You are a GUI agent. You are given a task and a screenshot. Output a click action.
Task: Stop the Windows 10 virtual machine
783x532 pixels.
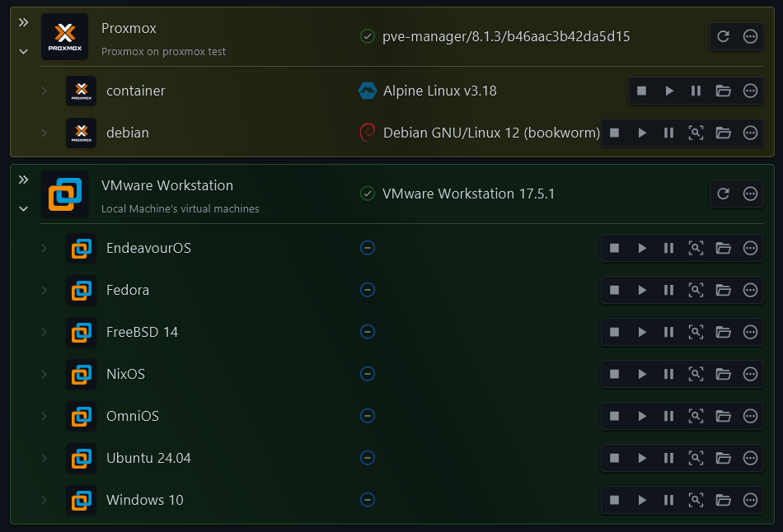(x=615, y=500)
